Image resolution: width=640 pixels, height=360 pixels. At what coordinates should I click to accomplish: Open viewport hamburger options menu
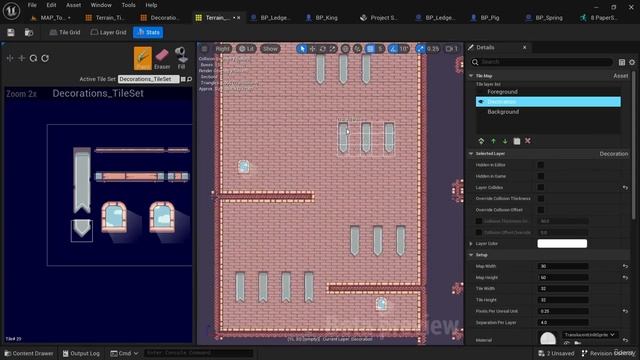coord(204,49)
